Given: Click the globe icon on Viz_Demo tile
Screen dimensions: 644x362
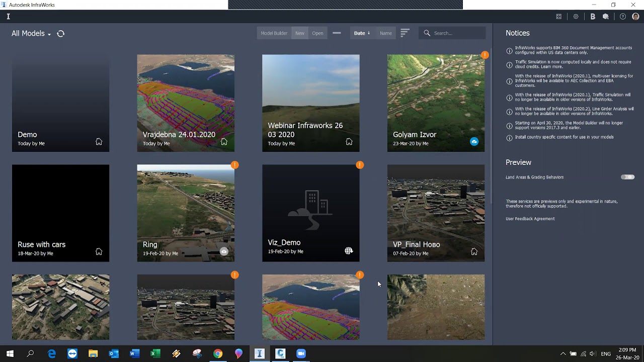Looking at the screenshot, I should click(349, 251).
